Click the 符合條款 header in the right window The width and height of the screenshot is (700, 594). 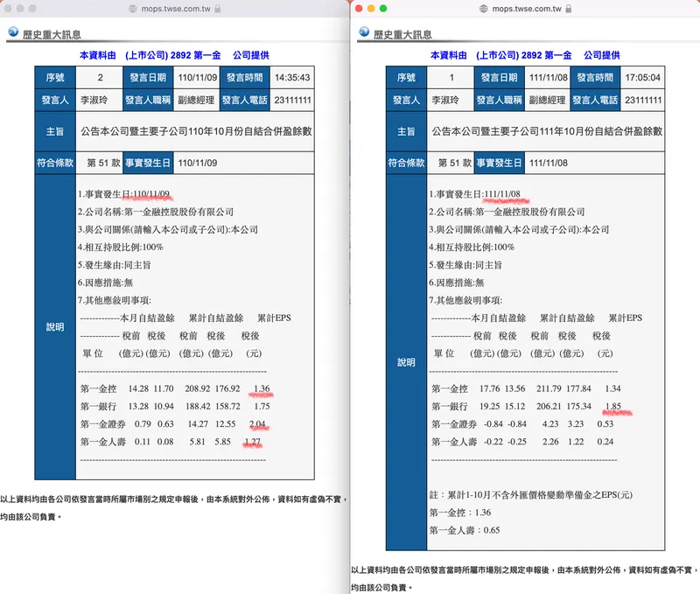(406, 163)
